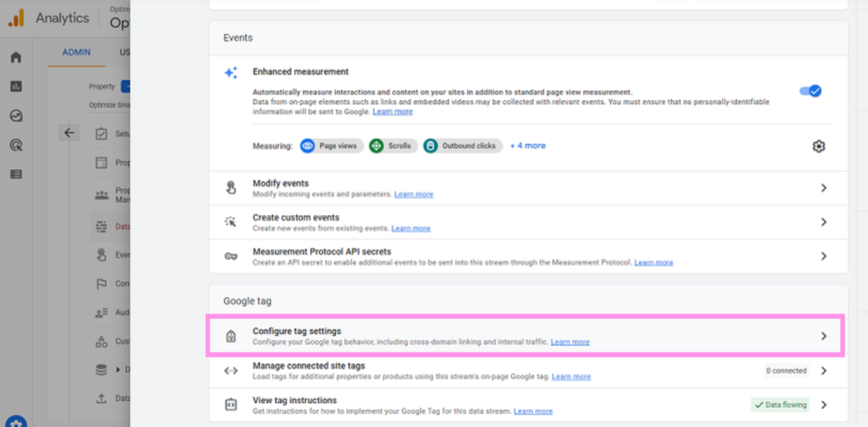Open Configure tag settings row
The width and height of the screenshot is (868, 427).
click(524, 336)
